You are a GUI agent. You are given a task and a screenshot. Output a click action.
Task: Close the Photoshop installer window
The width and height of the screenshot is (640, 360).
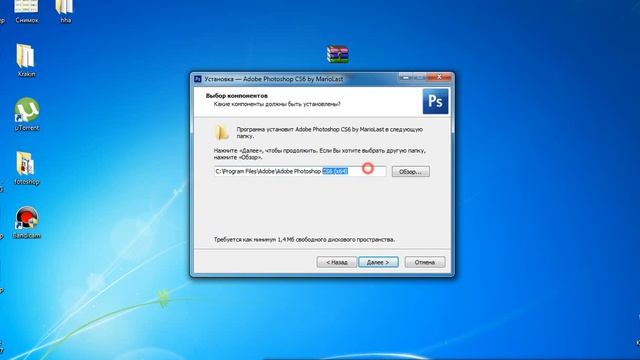coord(439,77)
